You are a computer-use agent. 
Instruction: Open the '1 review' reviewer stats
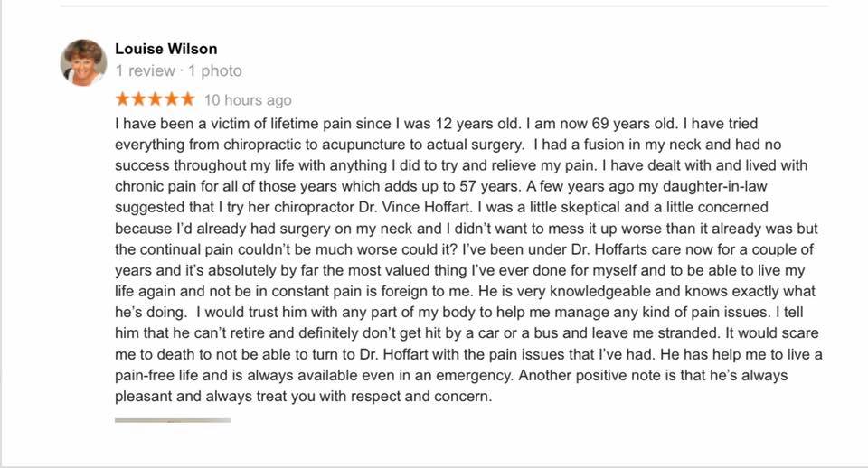coord(145,70)
